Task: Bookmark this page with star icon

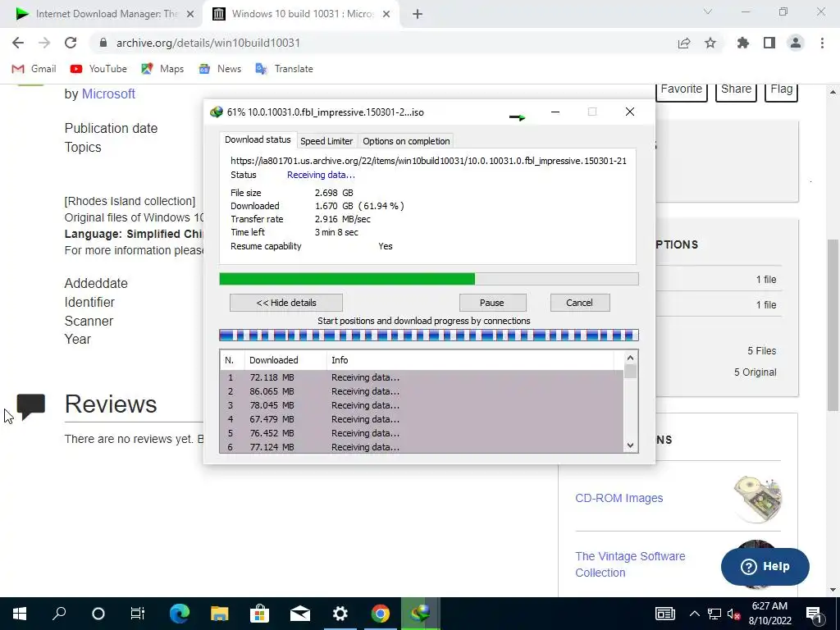Action: click(710, 43)
